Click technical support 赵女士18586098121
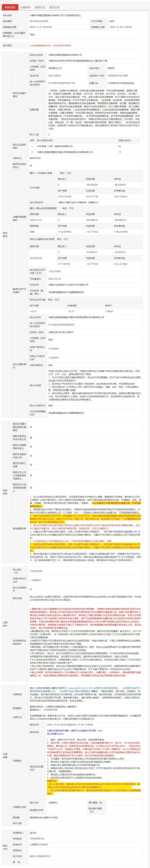150x868 pixels. pos(40,856)
